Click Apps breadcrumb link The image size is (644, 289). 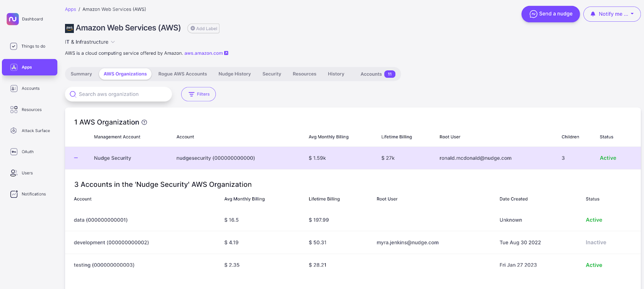70,9
